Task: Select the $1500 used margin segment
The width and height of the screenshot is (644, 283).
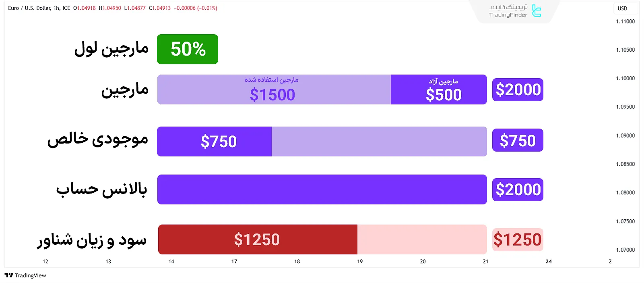Action: coord(274,89)
